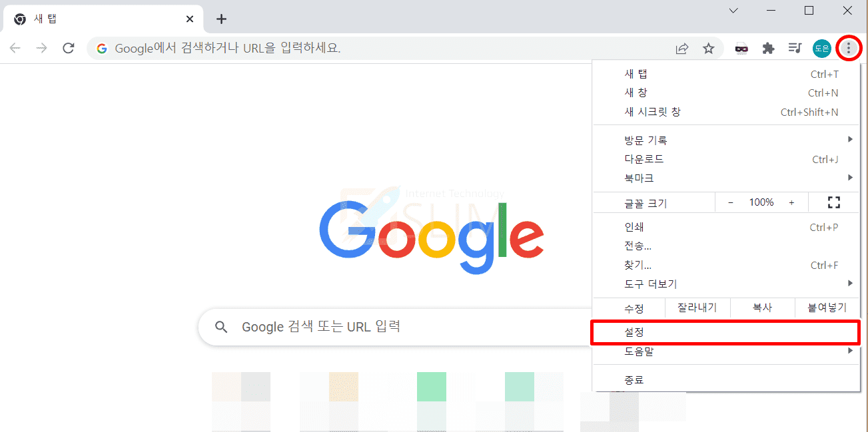
Task: Click 붙여넣기 in the edit row
Action: pos(827,308)
